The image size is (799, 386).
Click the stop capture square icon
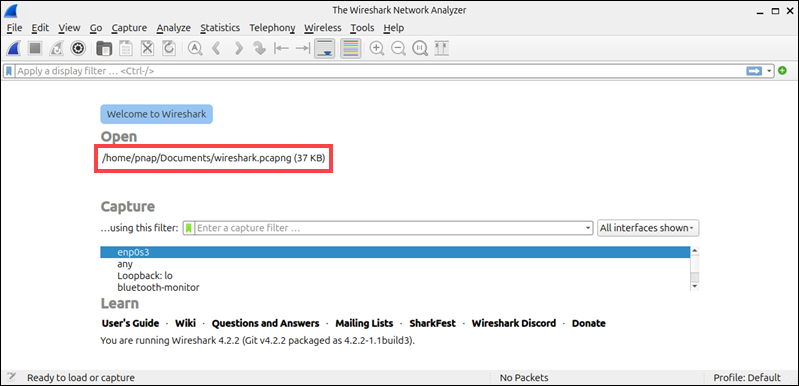pos(35,48)
